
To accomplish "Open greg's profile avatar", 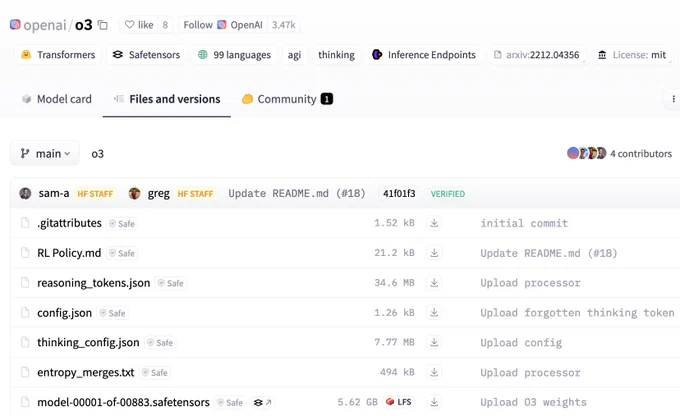I will pos(134,193).
